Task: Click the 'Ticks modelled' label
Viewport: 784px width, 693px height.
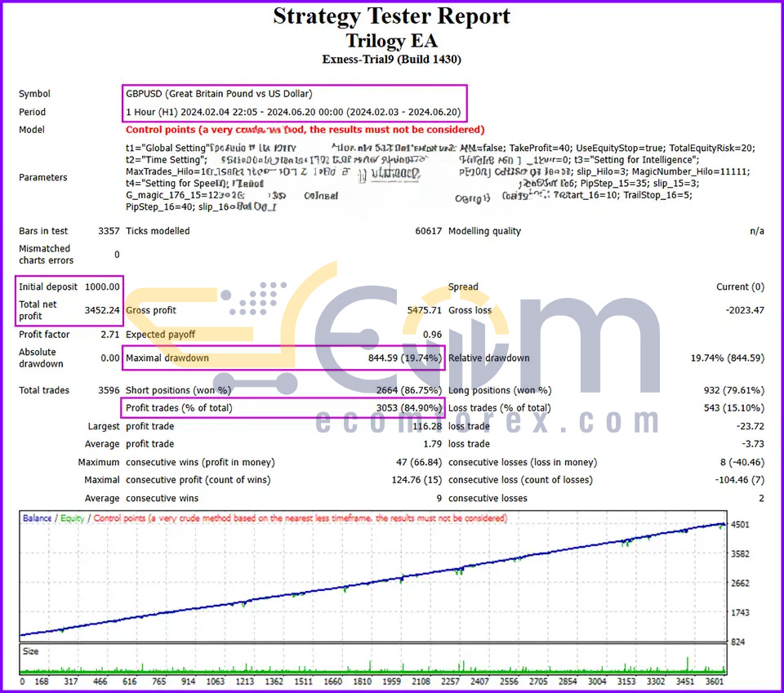Action: [x=158, y=231]
